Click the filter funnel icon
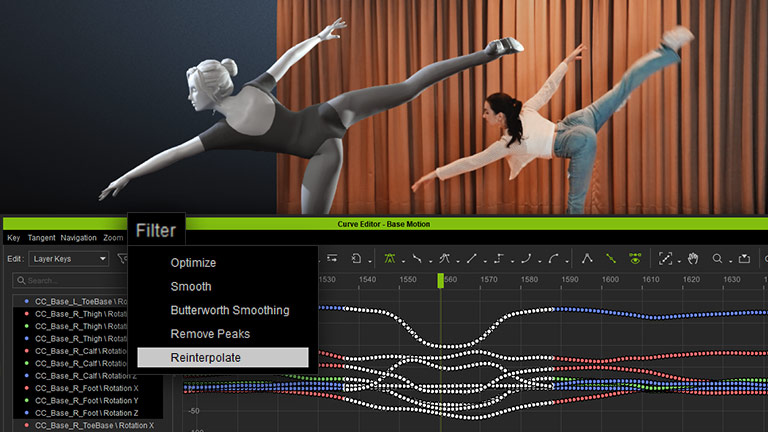 tap(123, 258)
